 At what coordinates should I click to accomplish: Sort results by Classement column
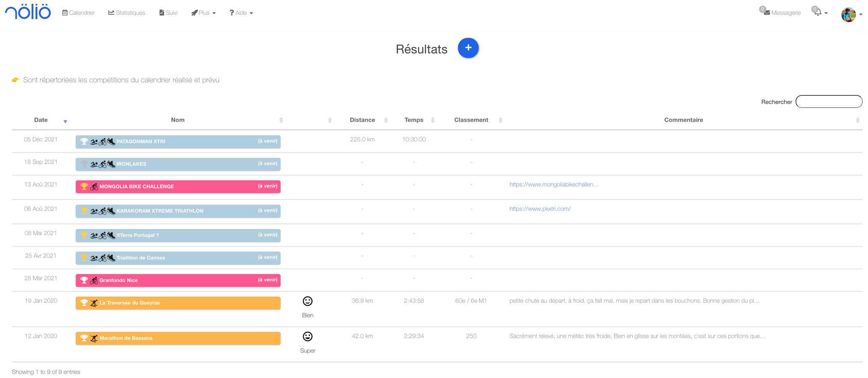coord(471,120)
